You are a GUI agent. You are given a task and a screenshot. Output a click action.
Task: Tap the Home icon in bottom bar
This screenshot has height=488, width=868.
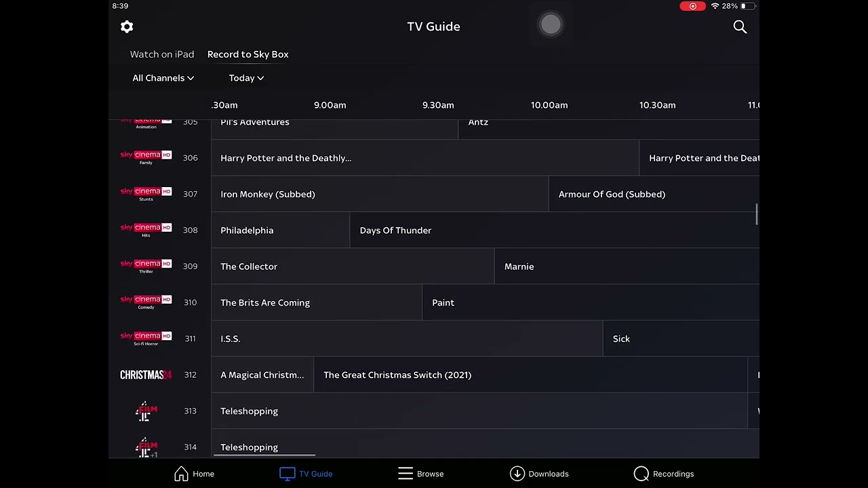(181, 473)
